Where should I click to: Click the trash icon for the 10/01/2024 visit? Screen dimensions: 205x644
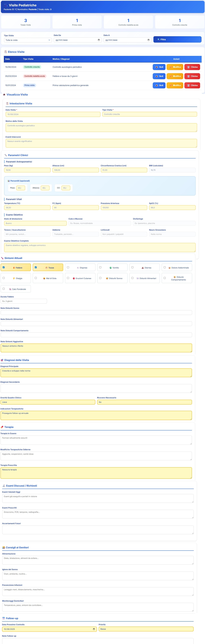point(188,85)
